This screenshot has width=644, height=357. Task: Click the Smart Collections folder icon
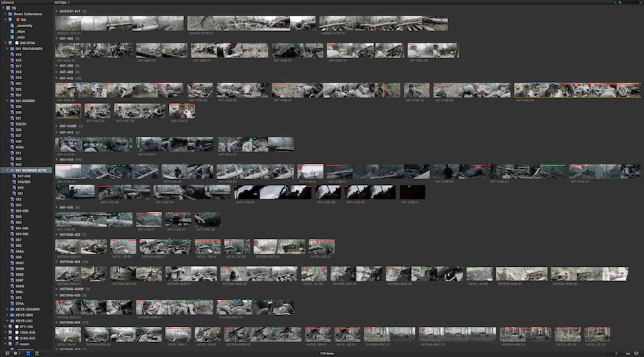pyautogui.click(x=10, y=14)
